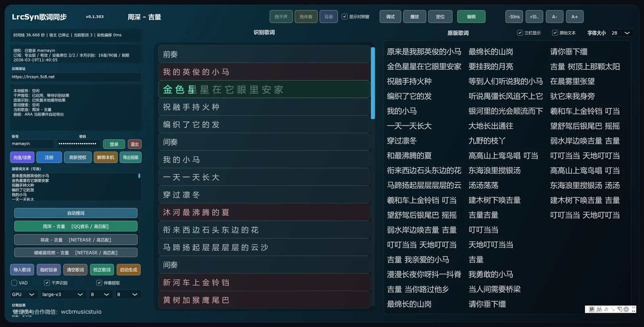Open the GPU device dropdown
Viewport: 644px width, 327px height.
click(24, 294)
